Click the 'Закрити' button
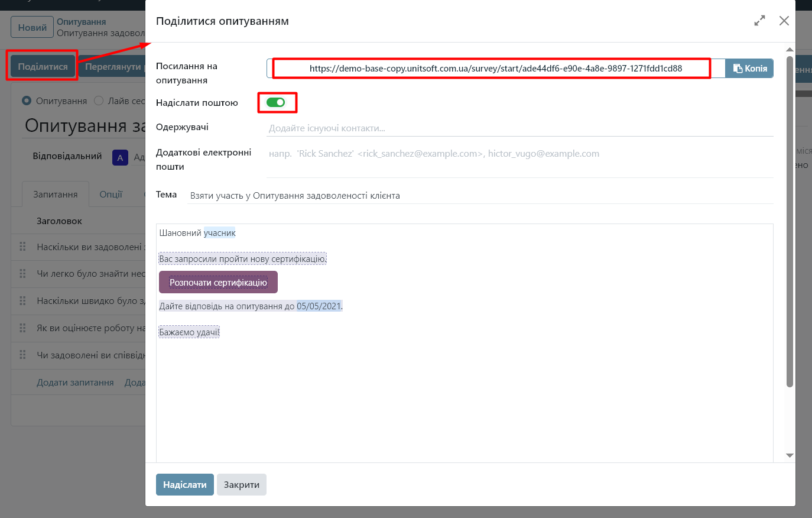812x518 pixels. pyautogui.click(x=241, y=485)
